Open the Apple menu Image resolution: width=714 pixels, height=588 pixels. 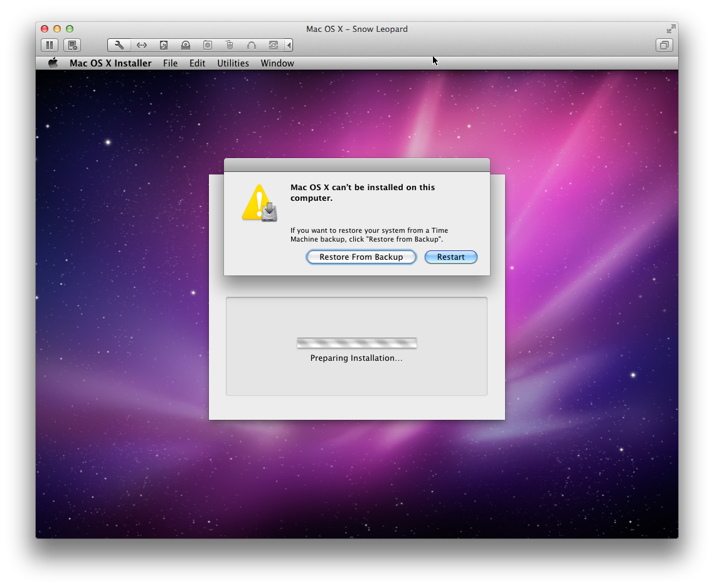pyautogui.click(x=53, y=63)
